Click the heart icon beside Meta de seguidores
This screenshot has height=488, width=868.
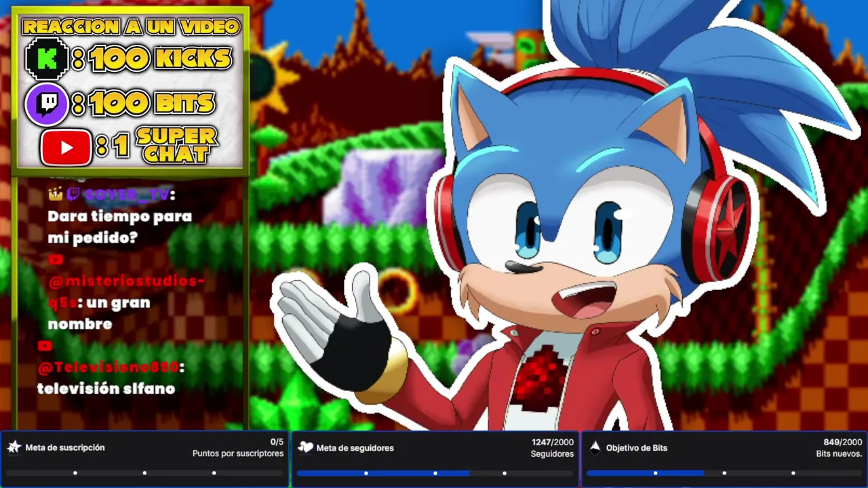tap(305, 447)
